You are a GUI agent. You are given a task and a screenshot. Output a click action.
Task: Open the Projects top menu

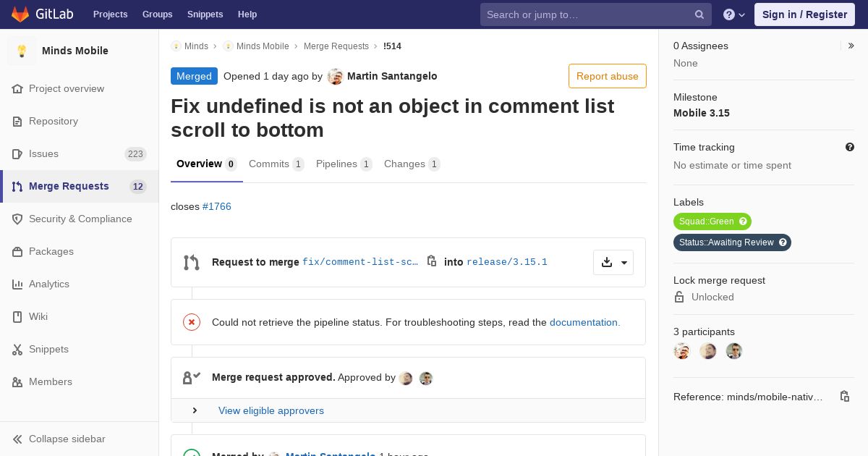(x=110, y=14)
